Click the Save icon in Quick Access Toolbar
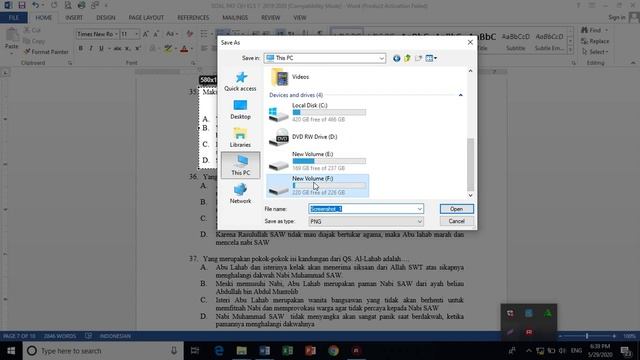Screen dimensions: 640x360 tap(22, 5)
